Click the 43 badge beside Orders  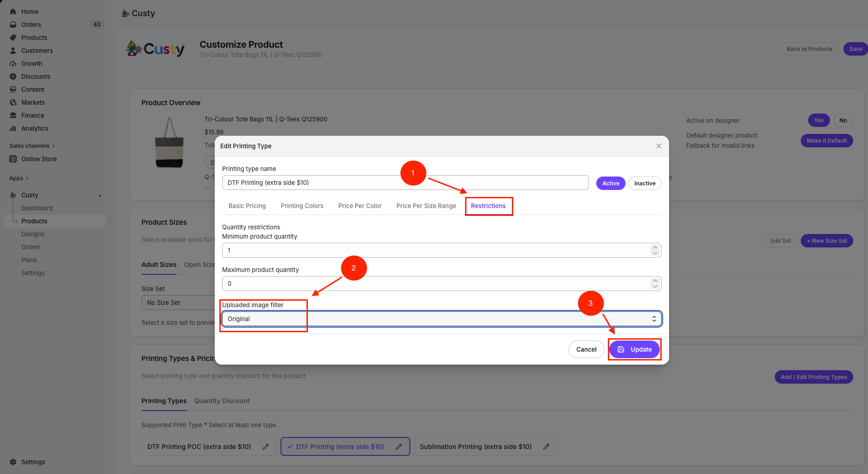click(x=97, y=25)
